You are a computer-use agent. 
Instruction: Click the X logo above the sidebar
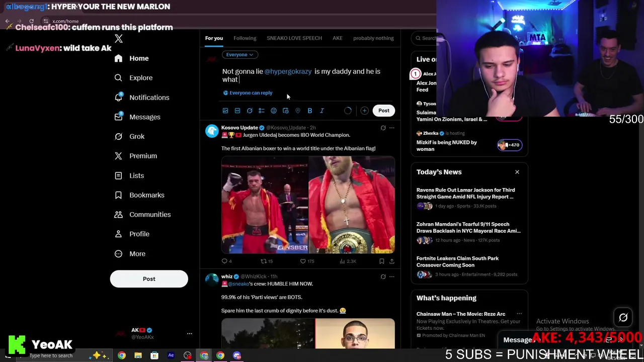tap(118, 39)
